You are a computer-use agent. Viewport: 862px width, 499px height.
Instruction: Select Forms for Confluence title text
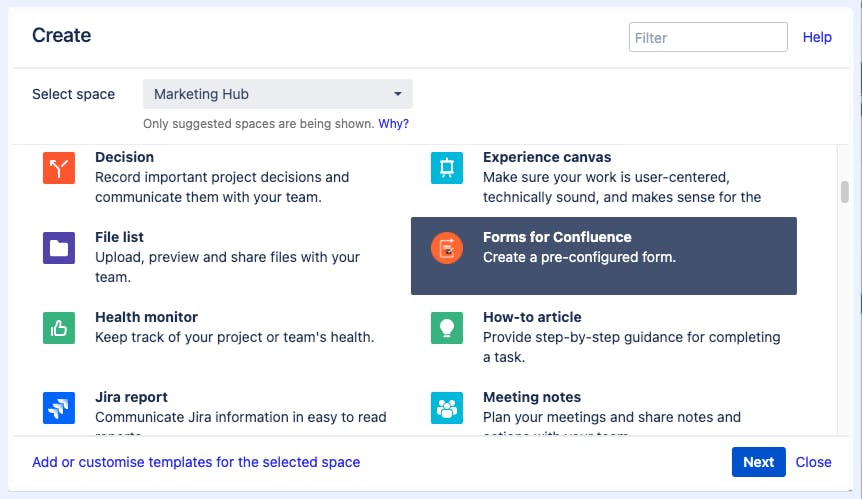coord(557,237)
